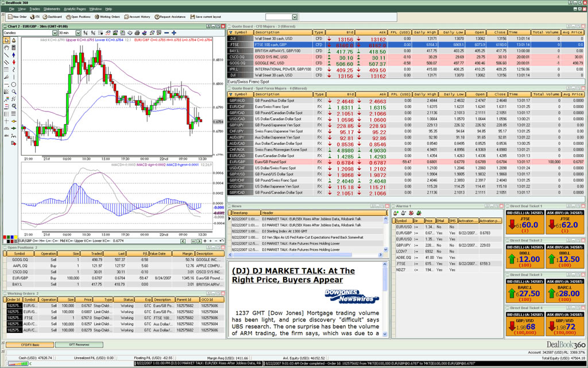Image resolution: width=588 pixels, height=368 pixels.
Task: Select AAPL.OQ row in Open Positions
Action: pos(114,266)
